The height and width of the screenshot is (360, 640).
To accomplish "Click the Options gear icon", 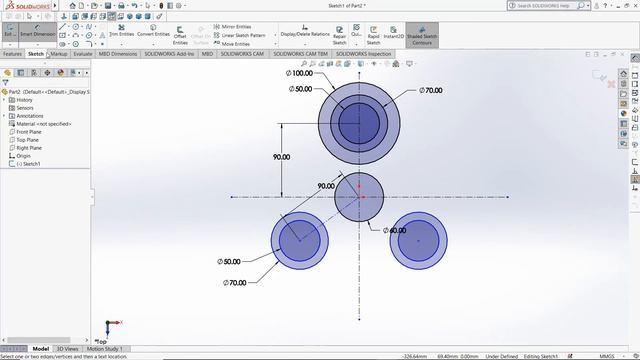I will 178,6.
